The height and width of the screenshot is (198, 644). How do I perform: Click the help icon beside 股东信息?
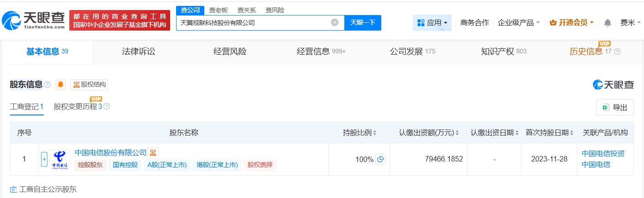click(x=47, y=85)
